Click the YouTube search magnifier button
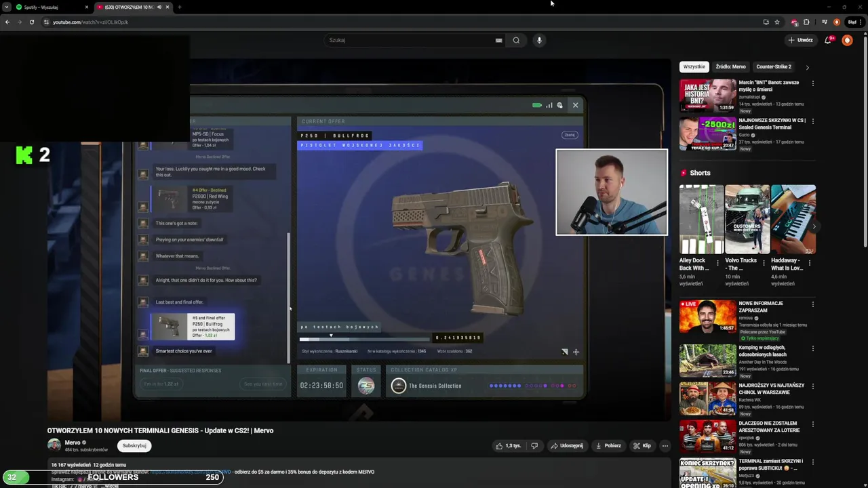Image resolution: width=868 pixels, height=488 pixels. pos(516,40)
